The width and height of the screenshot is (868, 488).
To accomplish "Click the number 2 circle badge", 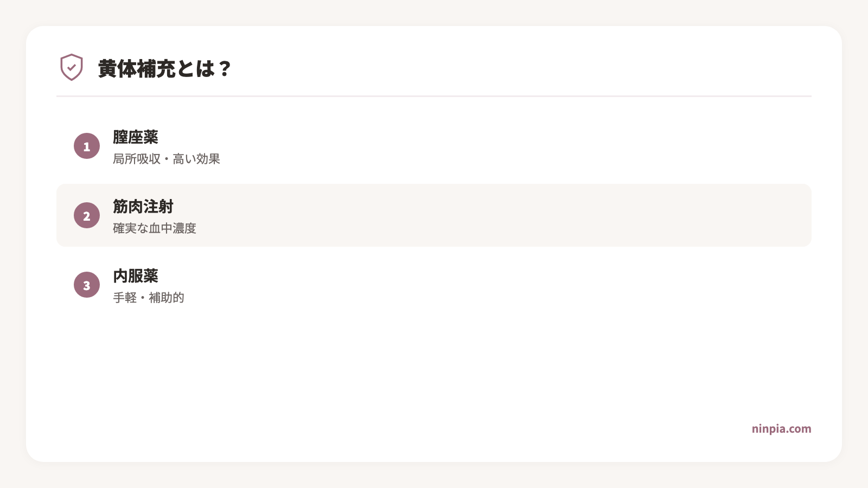I will click(87, 215).
